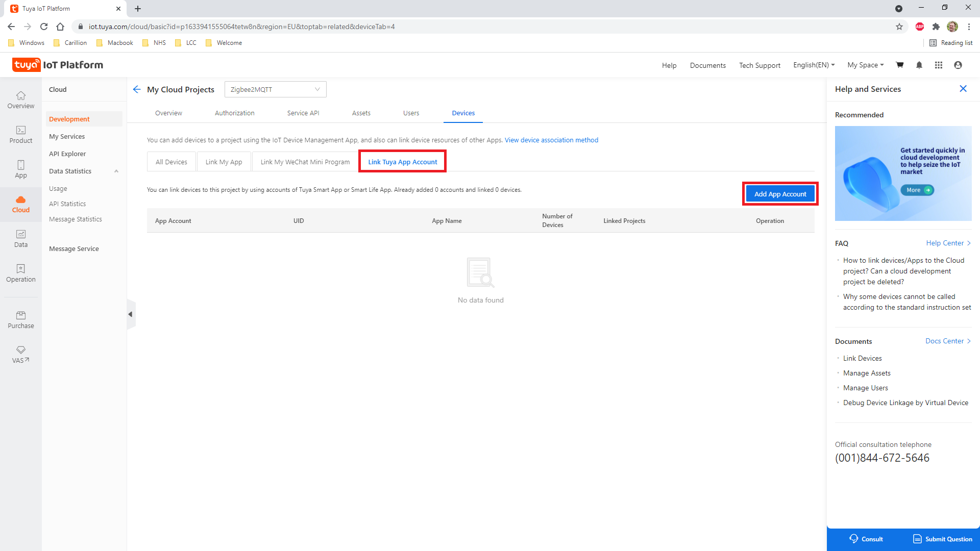Open Message Statistics menu item
980x551 pixels.
76,219
